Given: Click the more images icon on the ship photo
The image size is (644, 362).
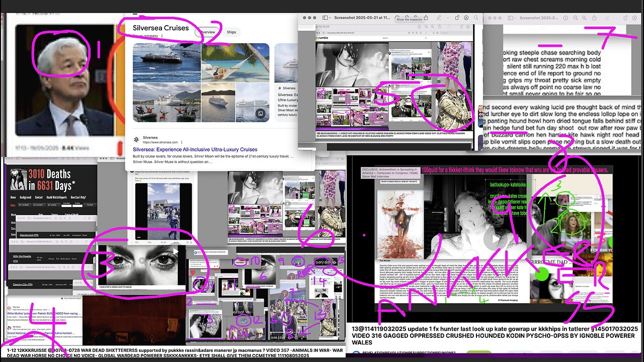Looking at the screenshot, I should tap(260, 114).
